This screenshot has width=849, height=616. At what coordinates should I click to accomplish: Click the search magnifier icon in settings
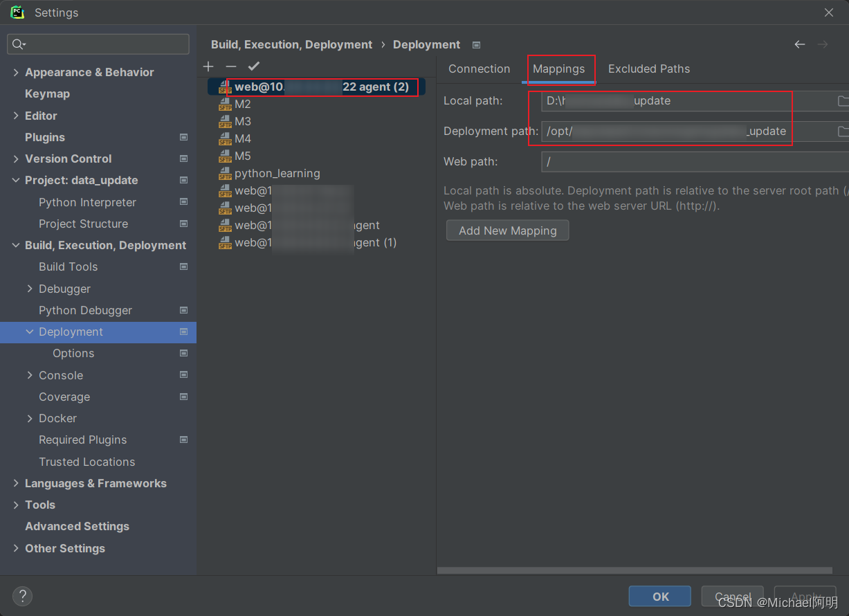tap(18, 44)
